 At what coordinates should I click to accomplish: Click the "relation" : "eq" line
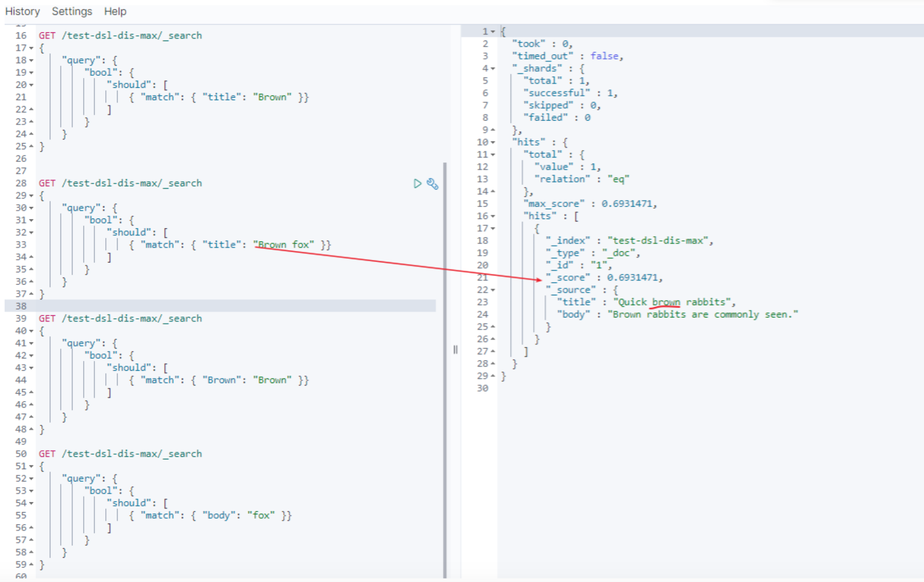click(582, 179)
